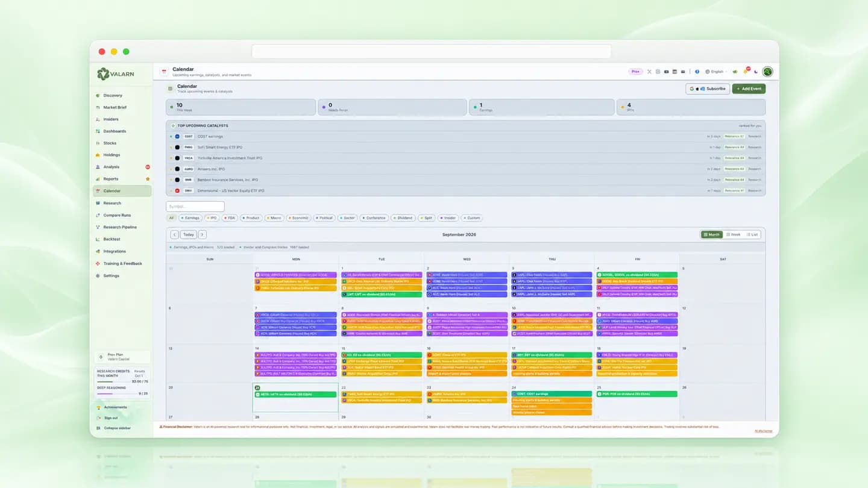
Task: Go to next month arrow
Action: [x=202, y=234]
